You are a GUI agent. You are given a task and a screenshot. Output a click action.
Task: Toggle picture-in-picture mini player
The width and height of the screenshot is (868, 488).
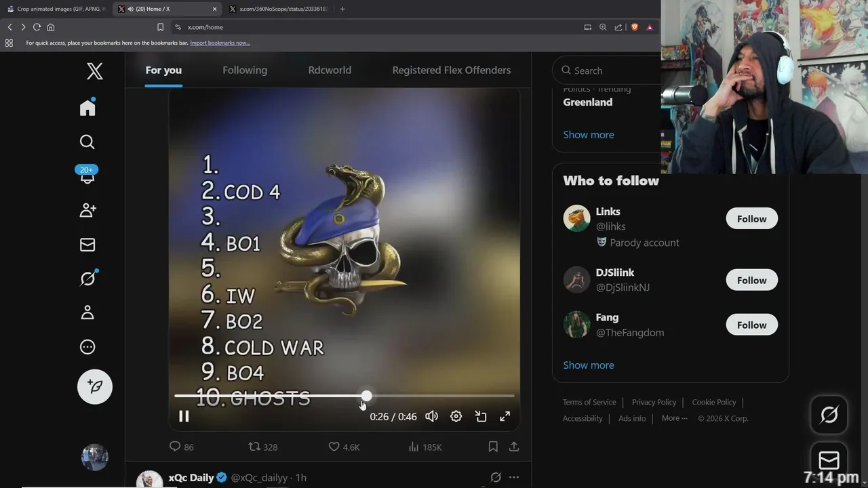[x=481, y=416]
